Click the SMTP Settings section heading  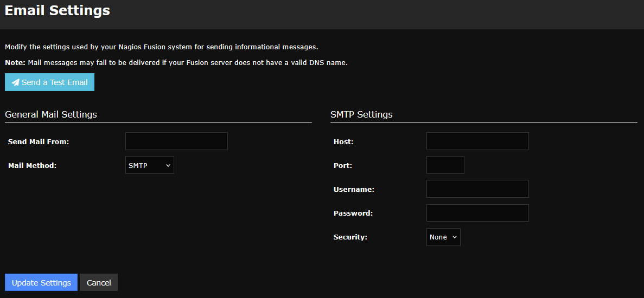tap(361, 114)
